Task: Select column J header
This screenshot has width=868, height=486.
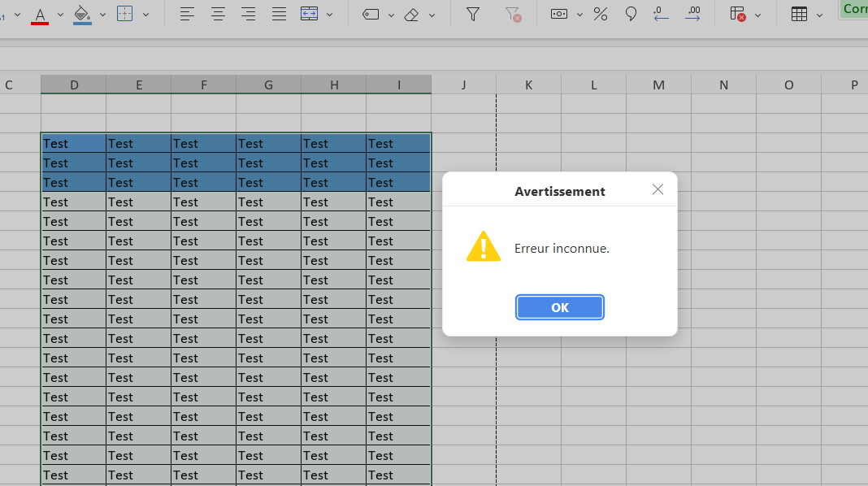Action: click(463, 85)
